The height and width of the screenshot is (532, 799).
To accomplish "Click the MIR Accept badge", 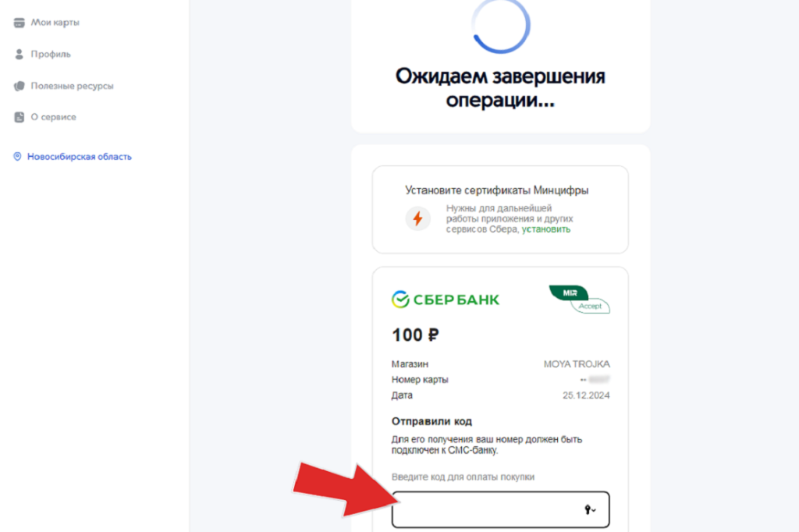I will (x=580, y=300).
